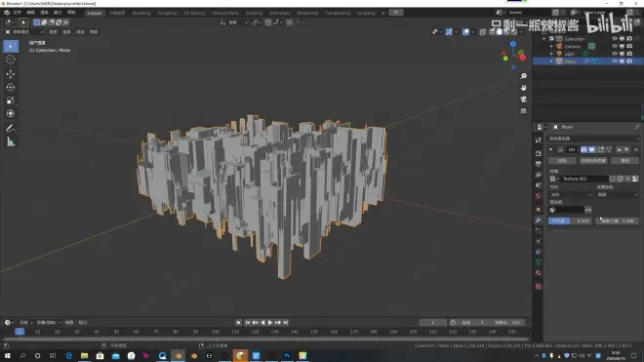644x362 pixels.
Task: Open the Texture Coordinates dropdown
Action: [618, 195]
